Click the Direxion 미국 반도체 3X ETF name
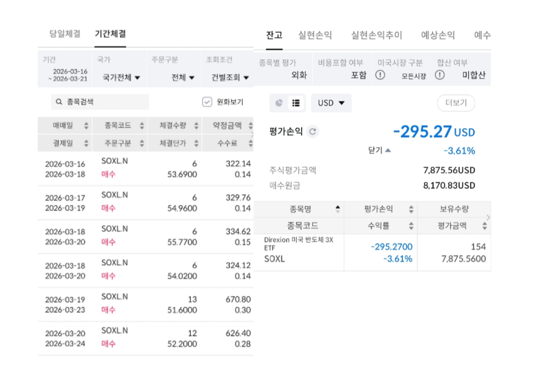 coord(299,244)
